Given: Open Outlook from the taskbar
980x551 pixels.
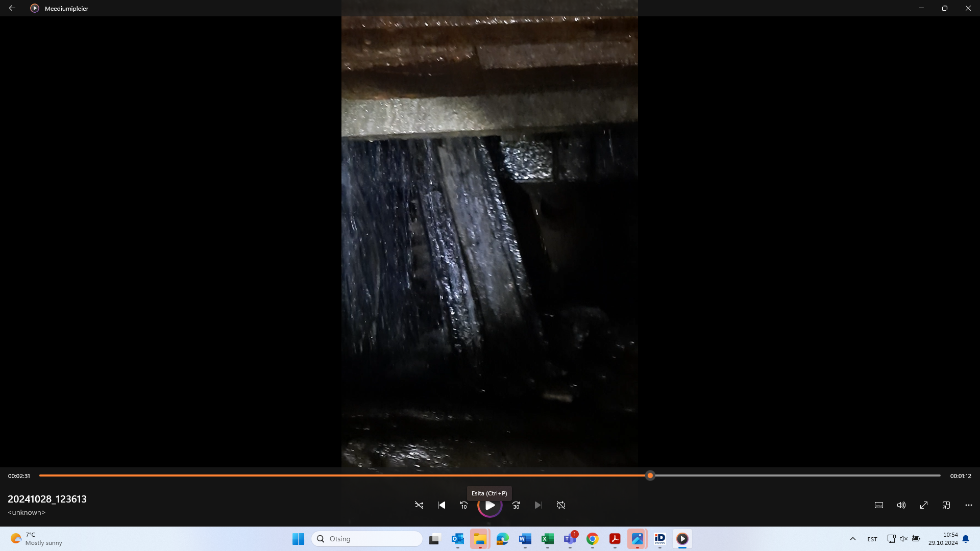Looking at the screenshot, I should pyautogui.click(x=457, y=539).
